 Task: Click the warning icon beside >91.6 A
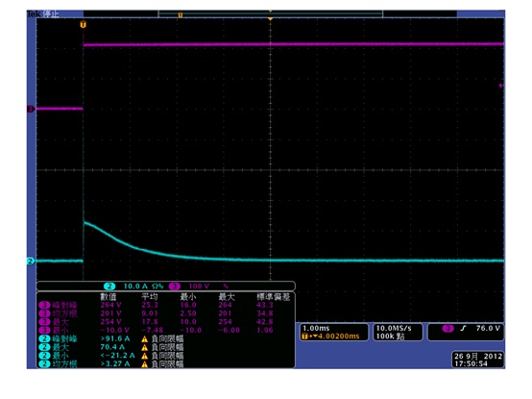[145, 338]
